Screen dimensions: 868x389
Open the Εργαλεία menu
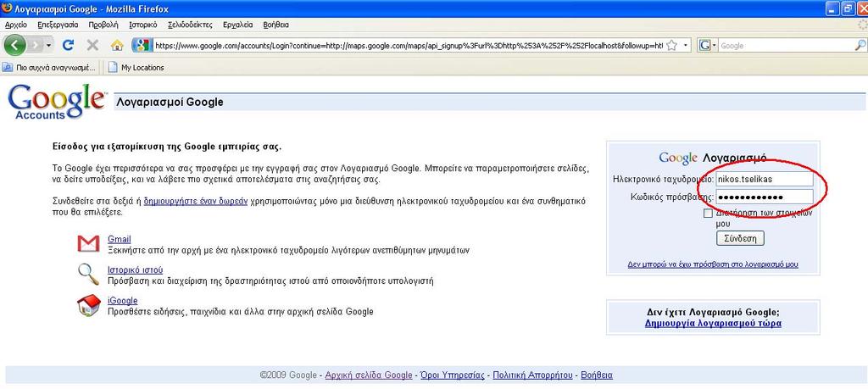click(x=237, y=25)
